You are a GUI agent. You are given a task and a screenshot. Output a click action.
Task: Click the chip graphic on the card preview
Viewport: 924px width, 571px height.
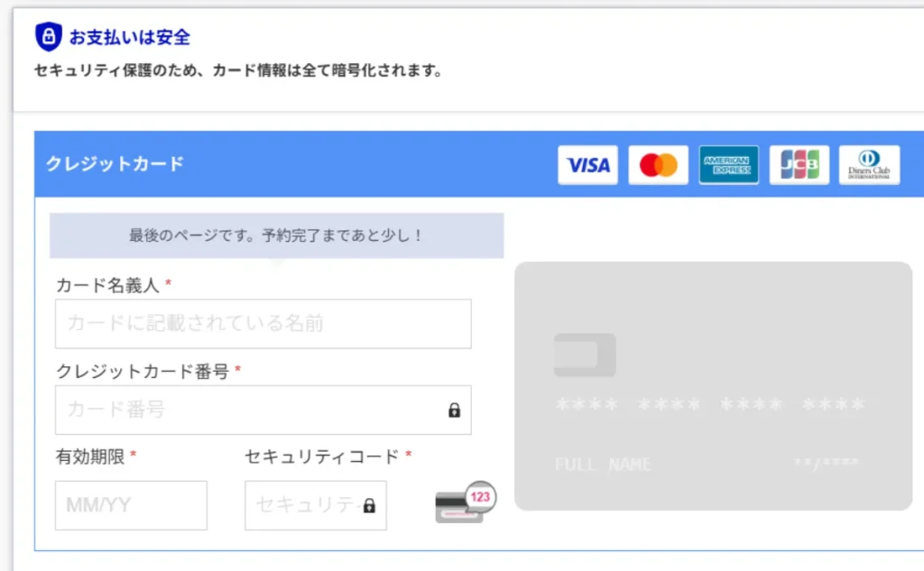click(584, 355)
